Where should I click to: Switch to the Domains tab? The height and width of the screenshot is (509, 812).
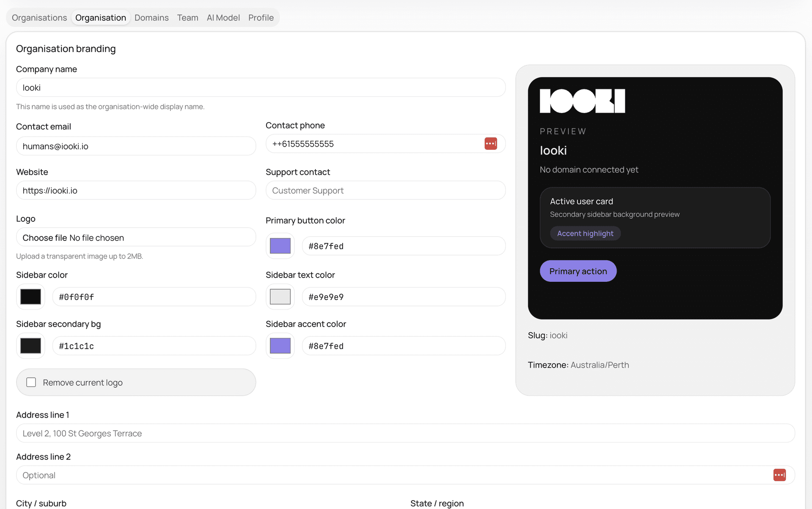pos(151,18)
